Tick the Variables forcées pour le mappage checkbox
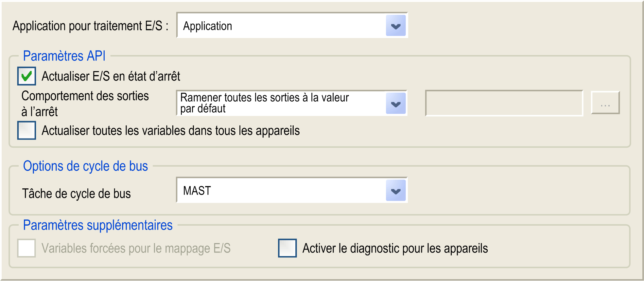 click(26, 248)
